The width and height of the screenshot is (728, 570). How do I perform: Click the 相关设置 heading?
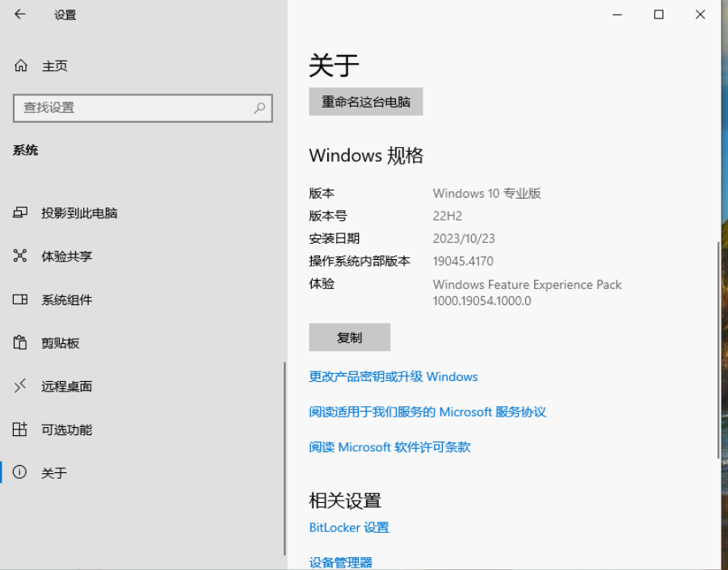pos(345,501)
